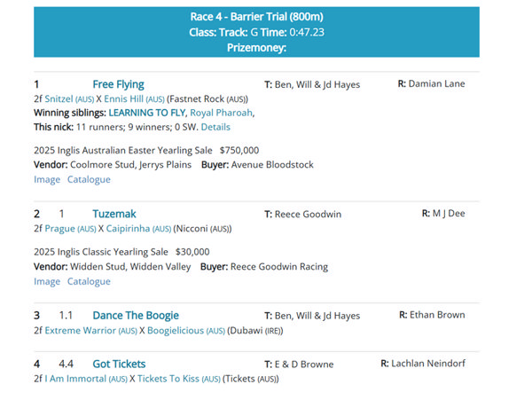Open the Ennis Hill dam link
The height and width of the screenshot is (400, 532).
(123, 98)
